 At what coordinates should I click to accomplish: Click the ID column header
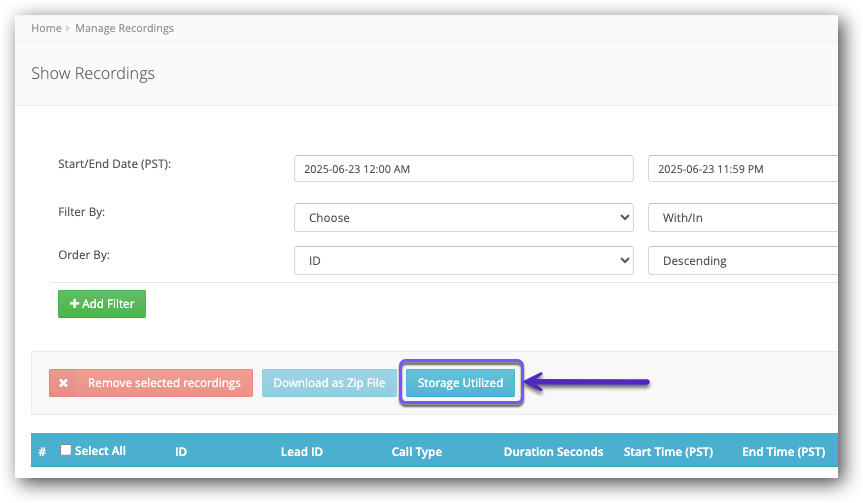pos(181,452)
